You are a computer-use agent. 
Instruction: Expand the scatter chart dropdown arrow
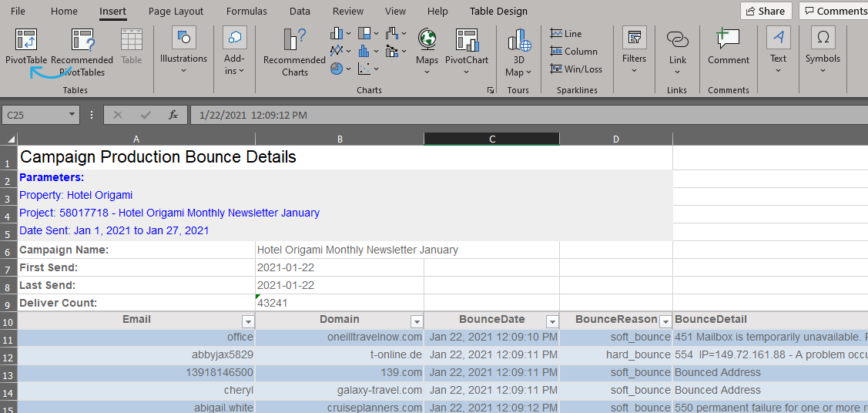tap(377, 69)
